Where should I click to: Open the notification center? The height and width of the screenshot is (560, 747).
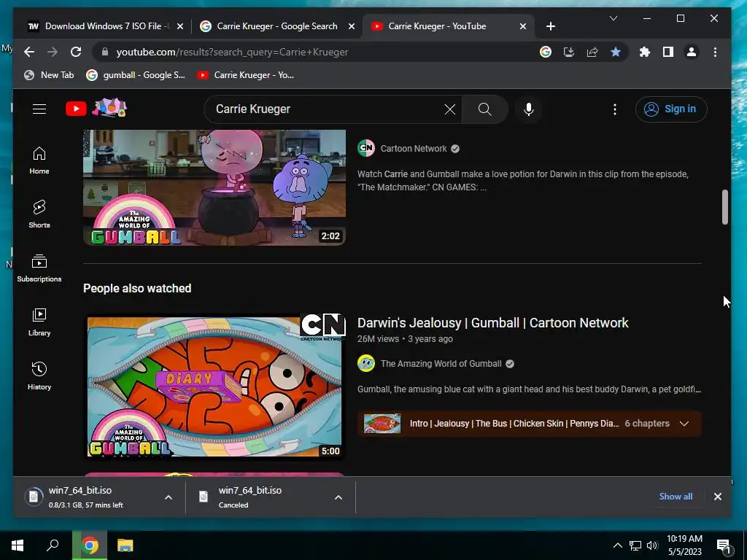click(724, 545)
